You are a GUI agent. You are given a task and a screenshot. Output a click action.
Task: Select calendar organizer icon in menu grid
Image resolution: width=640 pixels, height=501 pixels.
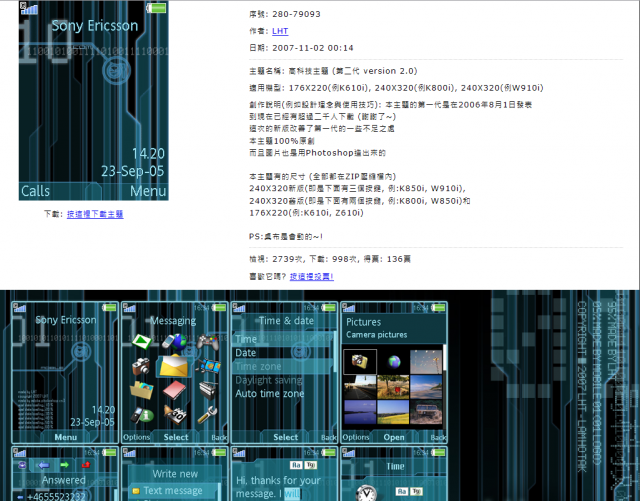click(x=176, y=414)
